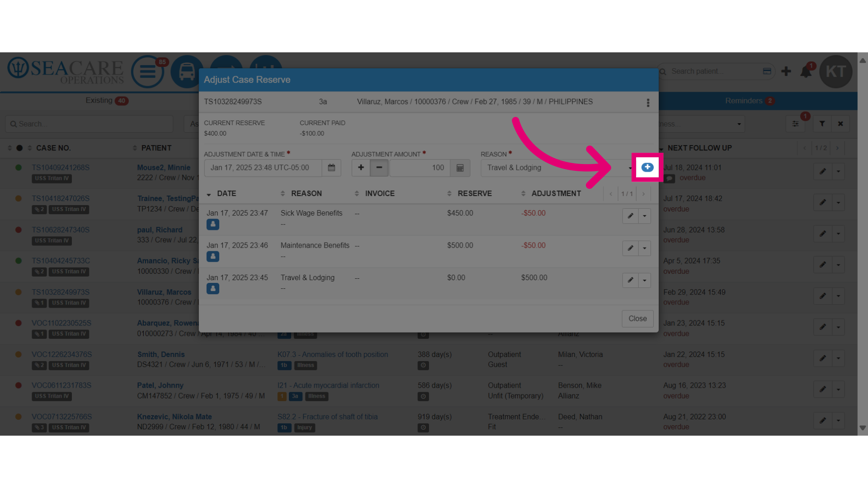Click the adjustment amount field showing 100
This screenshot has height=488, width=868.
tap(420, 168)
